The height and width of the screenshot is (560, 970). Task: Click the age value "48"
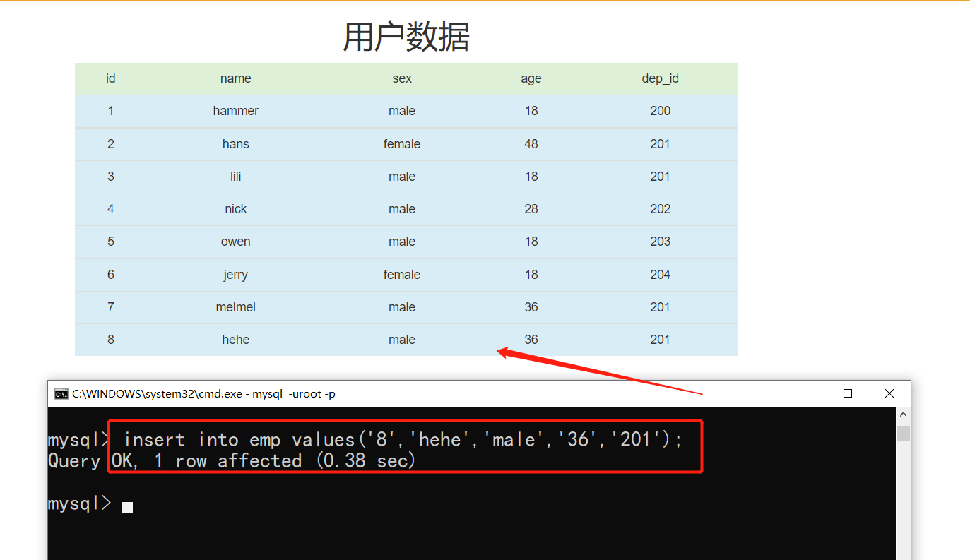(531, 144)
